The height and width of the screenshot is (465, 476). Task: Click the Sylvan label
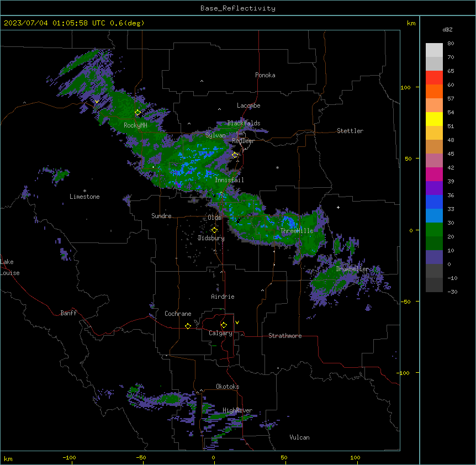(x=215, y=135)
